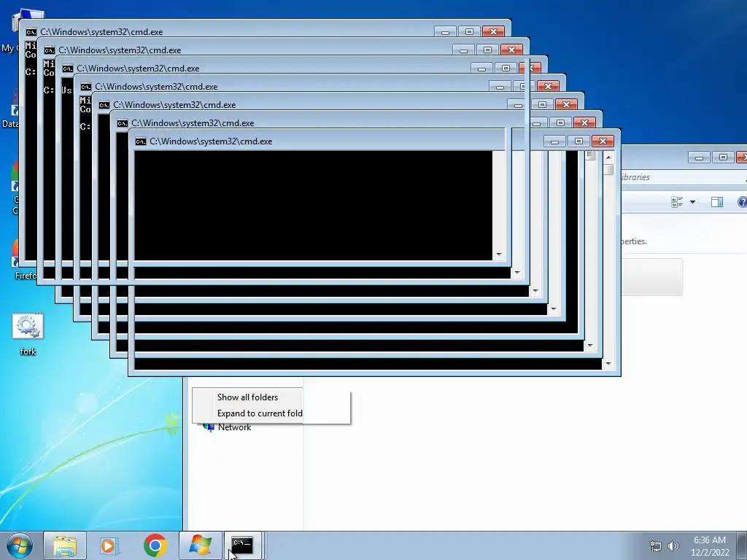Click the frontmost cmd window scrollbar thumb

tap(608, 169)
